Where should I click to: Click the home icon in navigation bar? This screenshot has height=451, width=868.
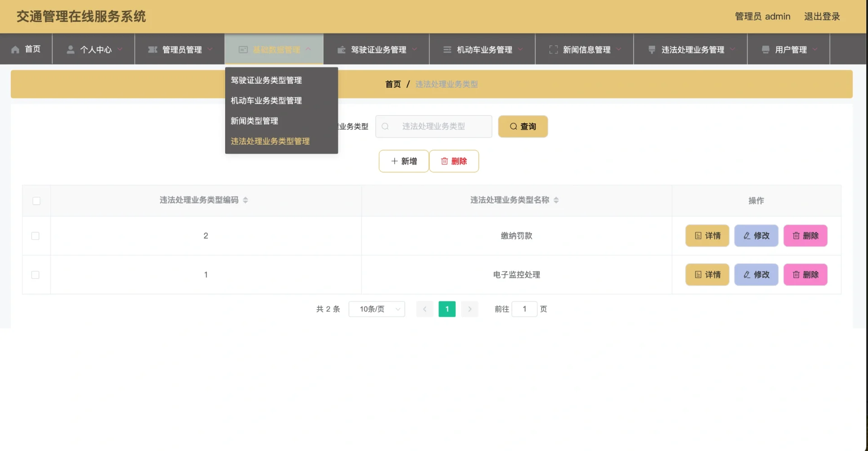click(x=15, y=50)
